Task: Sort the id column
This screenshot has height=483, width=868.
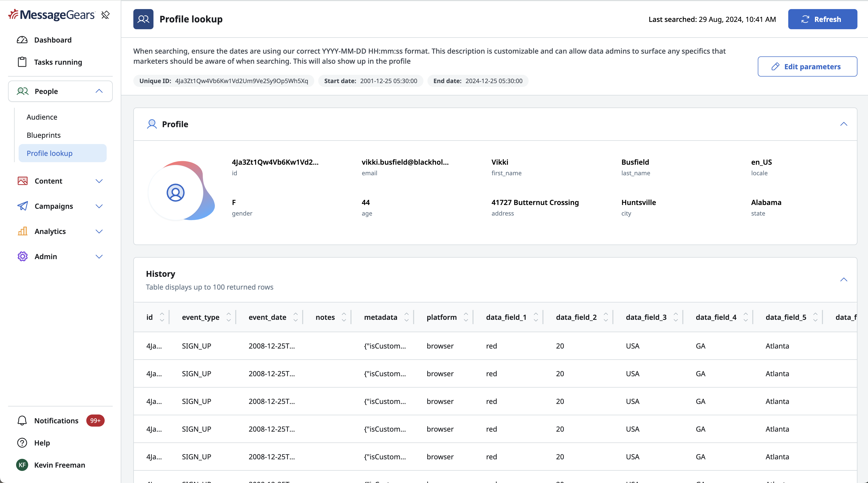Action: coord(162,317)
